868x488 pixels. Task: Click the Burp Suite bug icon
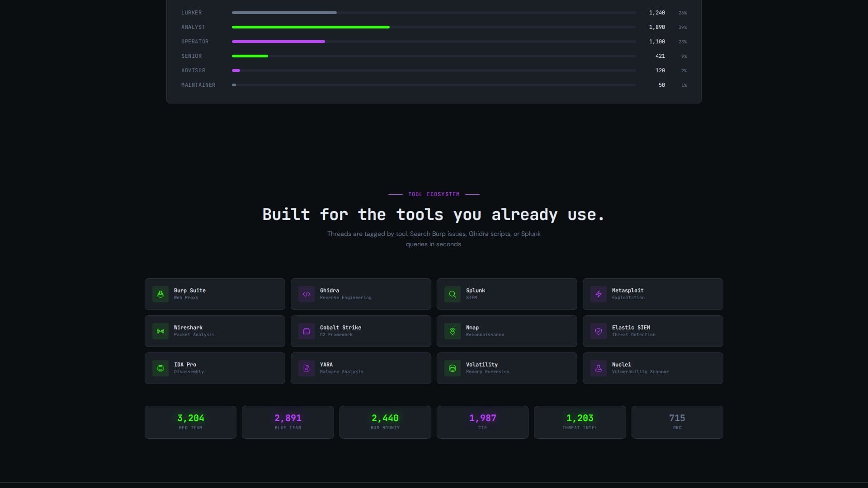tap(160, 294)
